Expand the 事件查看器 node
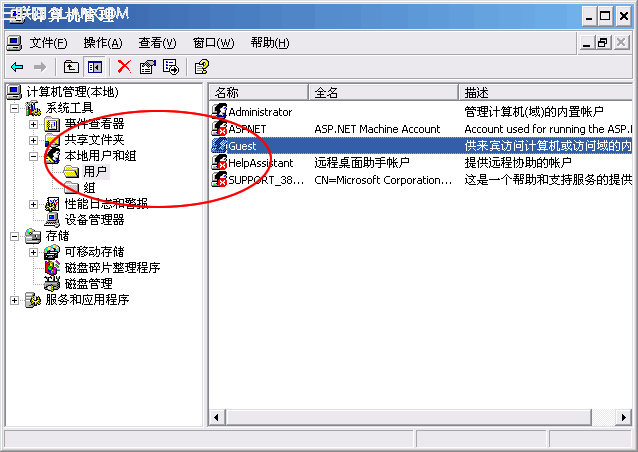This screenshot has height=452, width=638. [33, 124]
